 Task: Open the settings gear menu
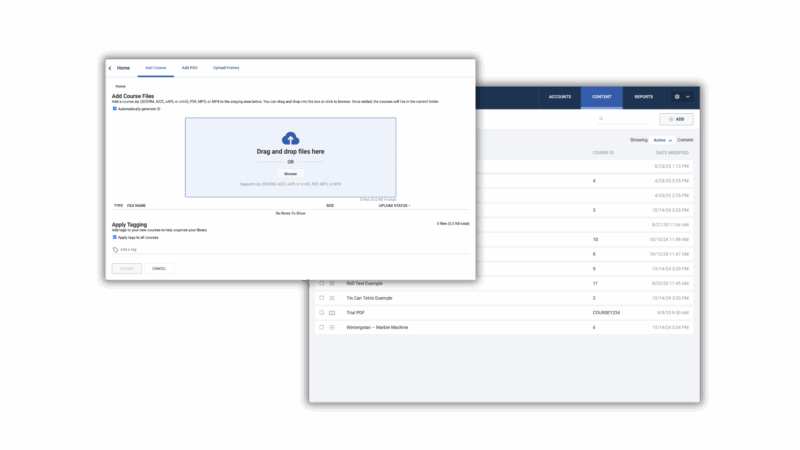tap(677, 97)
